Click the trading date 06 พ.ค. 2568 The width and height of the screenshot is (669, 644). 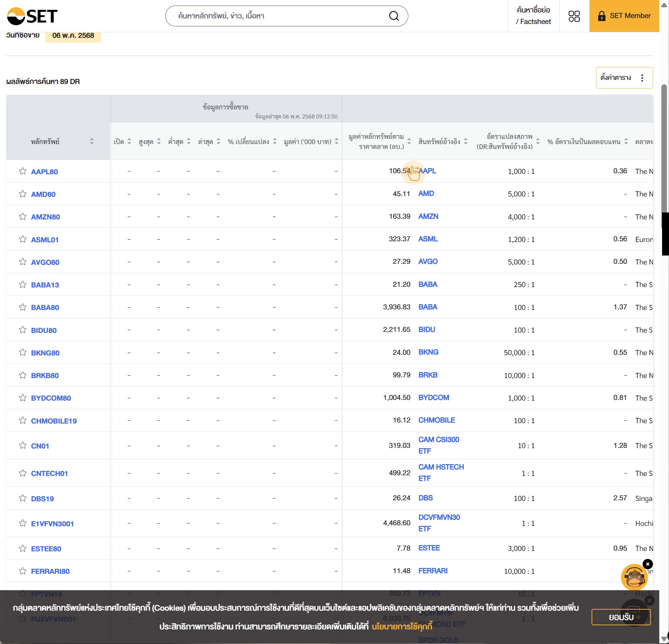tap(73, 36)
